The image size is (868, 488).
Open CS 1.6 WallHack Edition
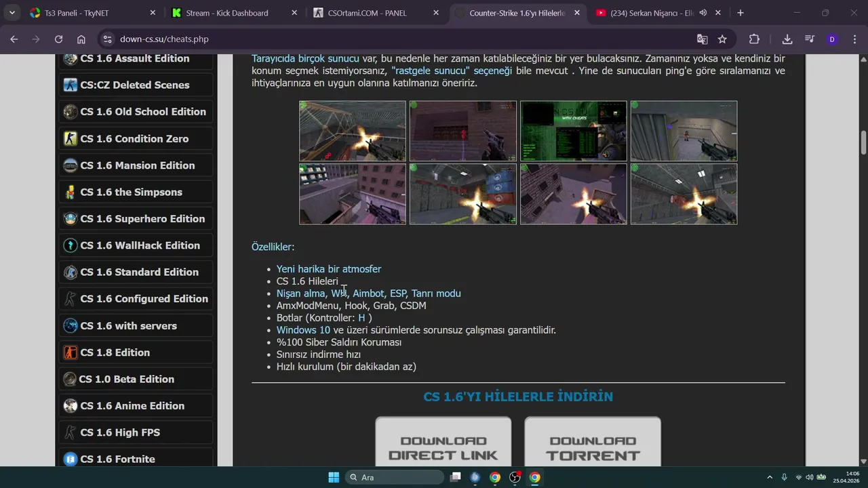136,245
